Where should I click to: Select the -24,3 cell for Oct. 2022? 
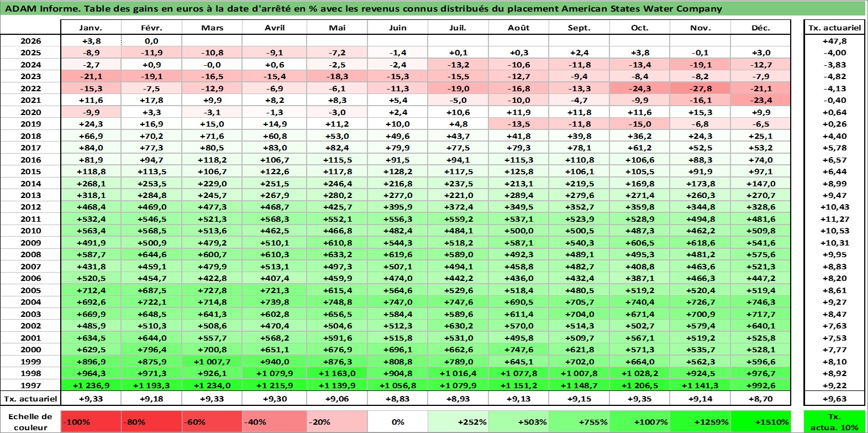tap(640, 88)
